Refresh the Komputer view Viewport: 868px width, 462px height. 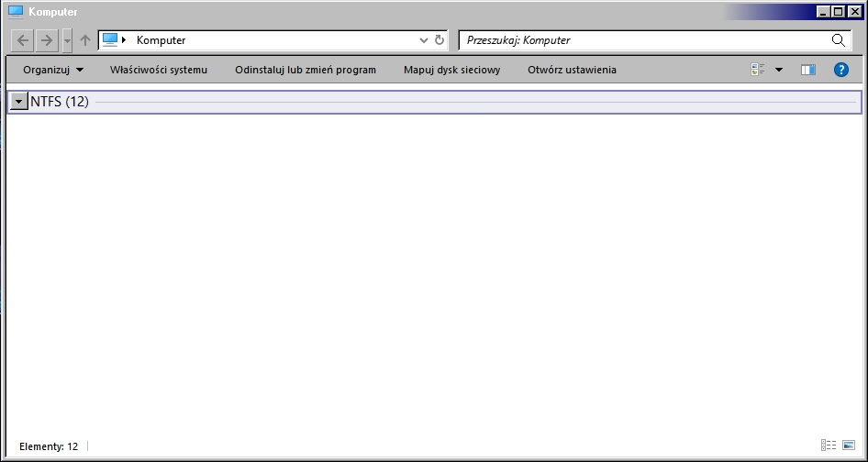439,40
